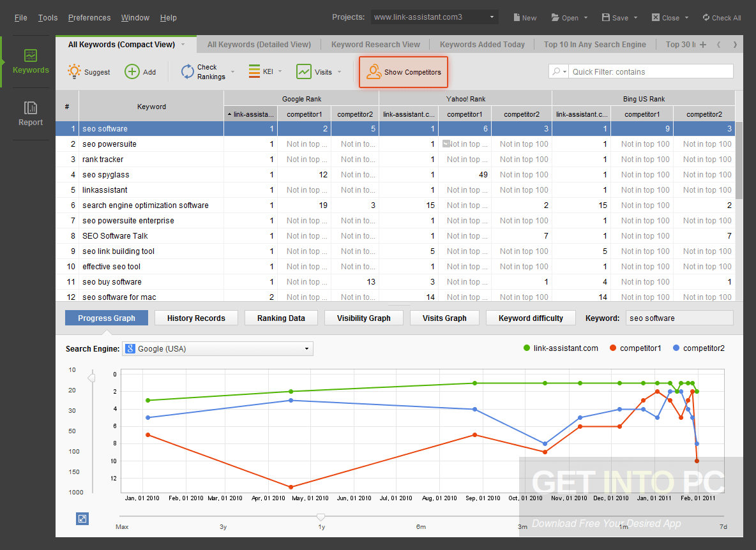Open the Visits Graph panel

tap(444, 318)
